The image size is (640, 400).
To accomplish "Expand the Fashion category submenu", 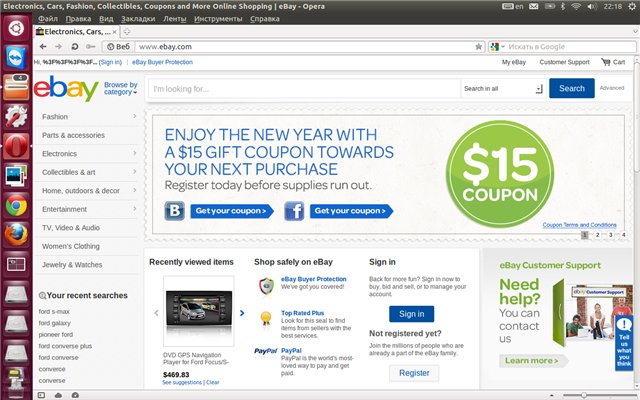I will (x=134, y=116).
